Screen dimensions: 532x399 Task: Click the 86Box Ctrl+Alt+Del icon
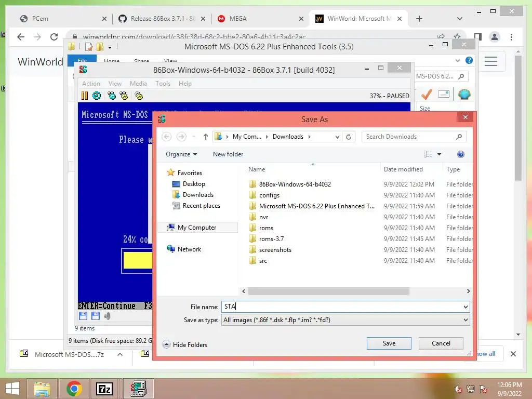coord(112,96)
